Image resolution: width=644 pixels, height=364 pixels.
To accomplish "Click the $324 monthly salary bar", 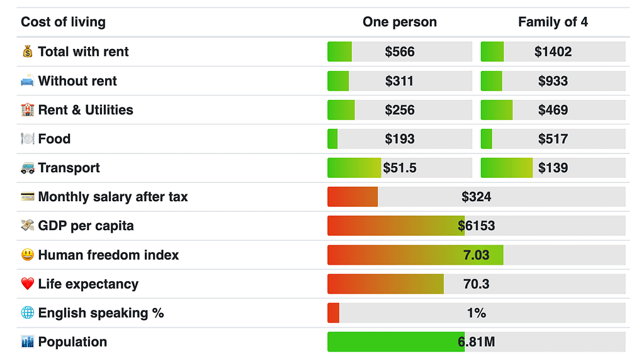I will [x=476, y=197].
